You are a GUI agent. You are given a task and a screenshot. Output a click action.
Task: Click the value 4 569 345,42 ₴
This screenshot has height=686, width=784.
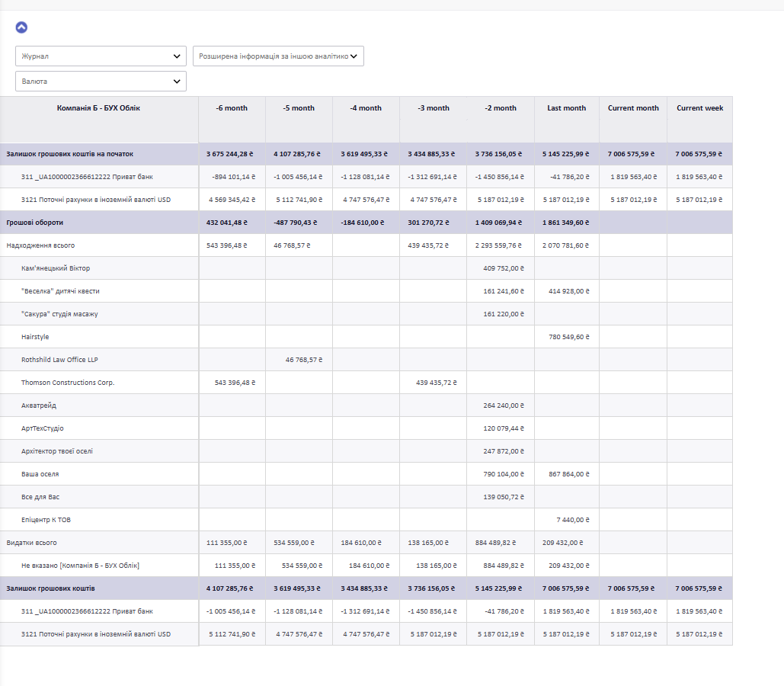[232, 200]
